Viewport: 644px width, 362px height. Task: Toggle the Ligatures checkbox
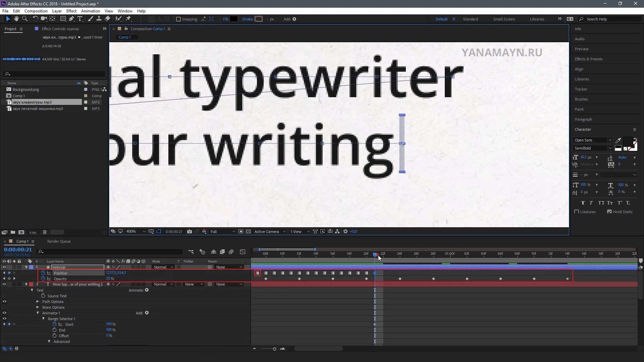pyautogui.click(x=577, y=212)
